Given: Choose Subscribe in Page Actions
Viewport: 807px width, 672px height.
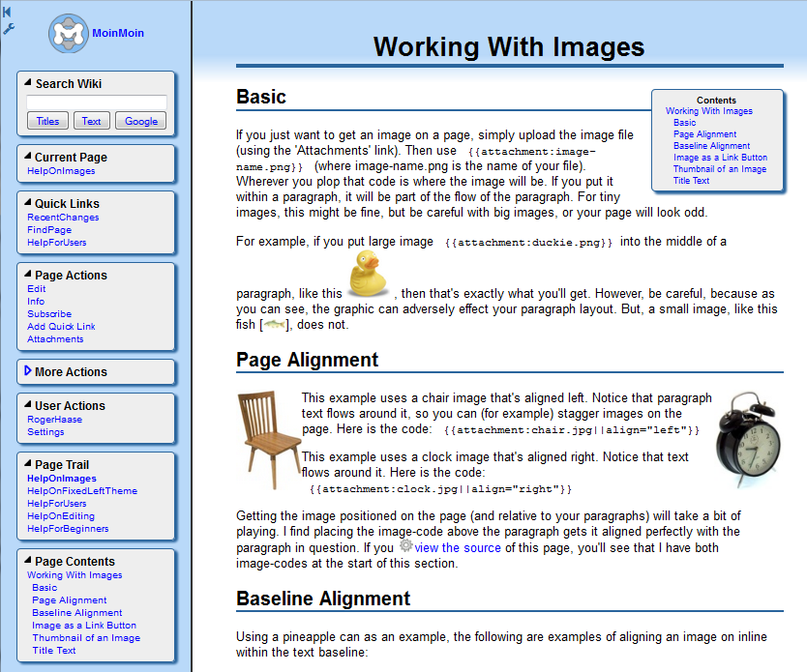Looking at the screenshot, I should pyautogui.click(x=49, y=314).
